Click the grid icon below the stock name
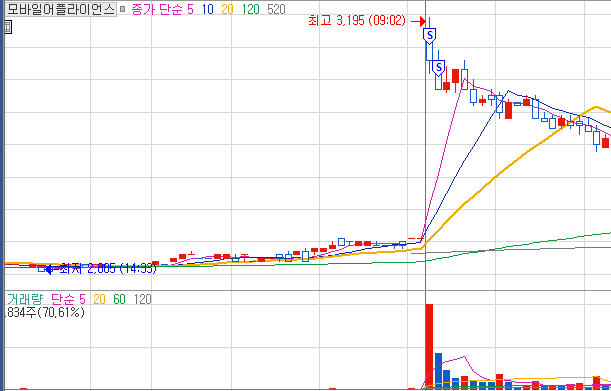Image resolution: width=611 pixels, height=391 pixels. coord(8,27)
